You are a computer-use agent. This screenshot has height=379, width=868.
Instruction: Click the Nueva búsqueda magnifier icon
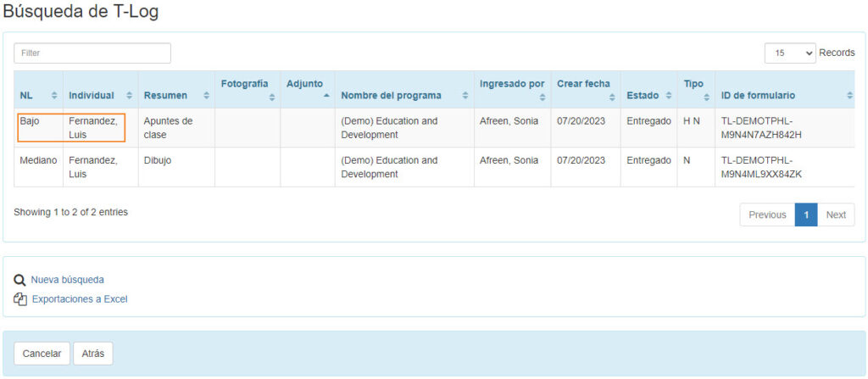(20, 281)
